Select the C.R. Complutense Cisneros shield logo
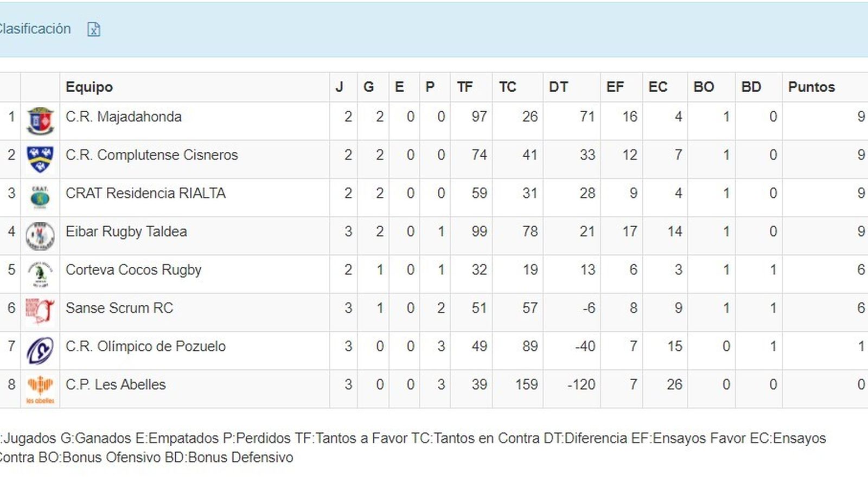The height and width of the screenshot is (488, 868). [40, 155]
